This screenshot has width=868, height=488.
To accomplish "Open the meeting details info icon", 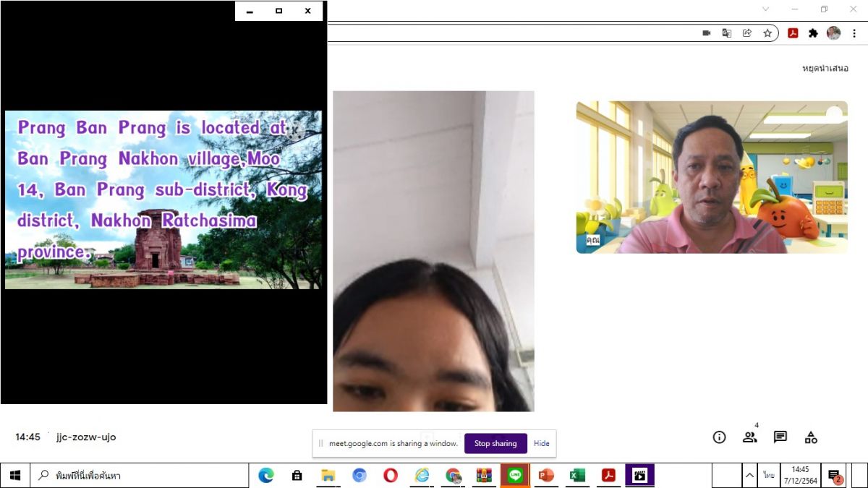I will [719, 437].
